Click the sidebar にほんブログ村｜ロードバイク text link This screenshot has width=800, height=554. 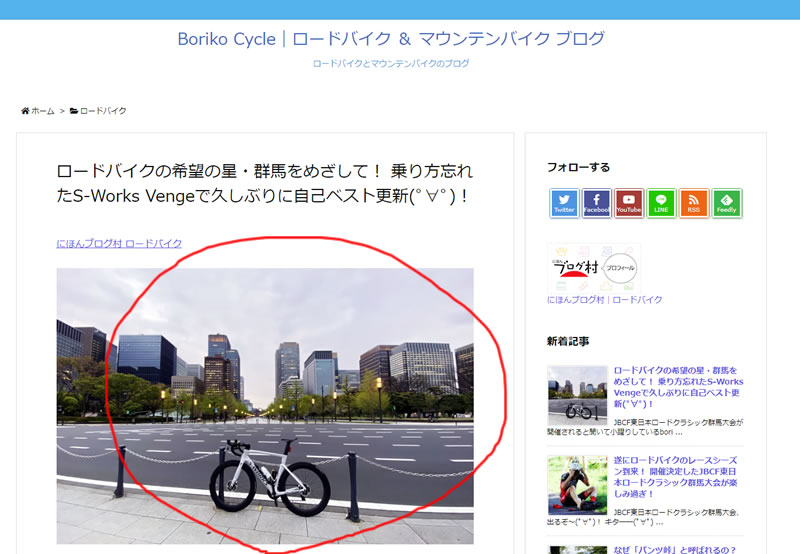point(605,300)
